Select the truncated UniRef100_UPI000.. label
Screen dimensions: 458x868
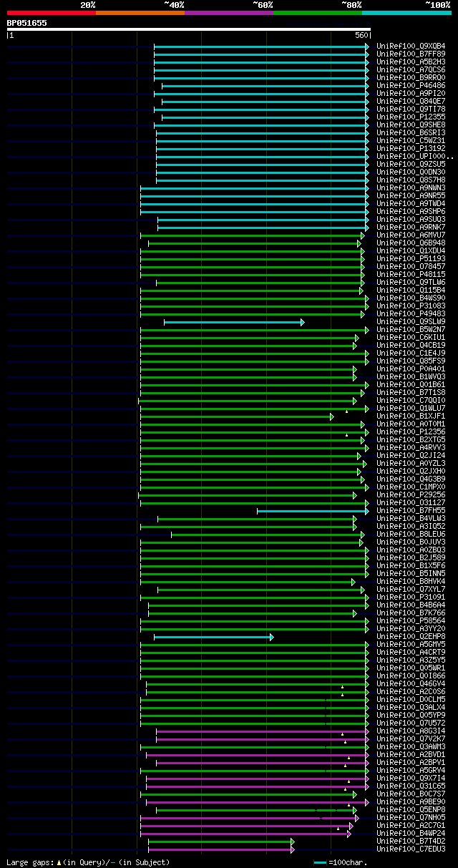(x=415, y=157)
